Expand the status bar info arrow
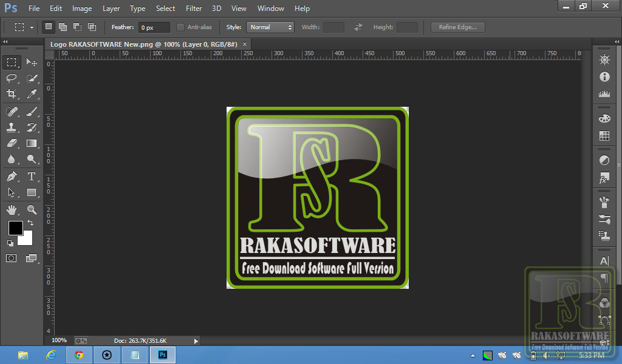The height and width of the screenshot is (364, 622). tap(196, 341)
